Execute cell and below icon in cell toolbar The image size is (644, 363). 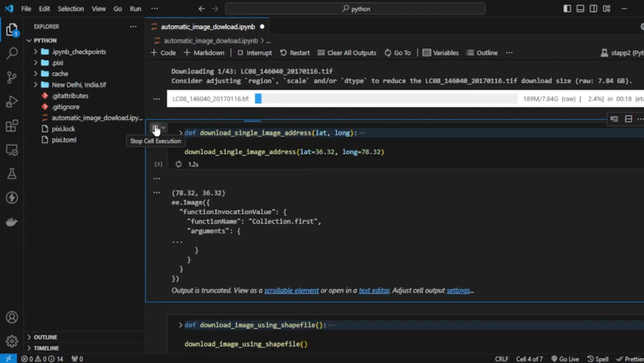click(614, 119)
